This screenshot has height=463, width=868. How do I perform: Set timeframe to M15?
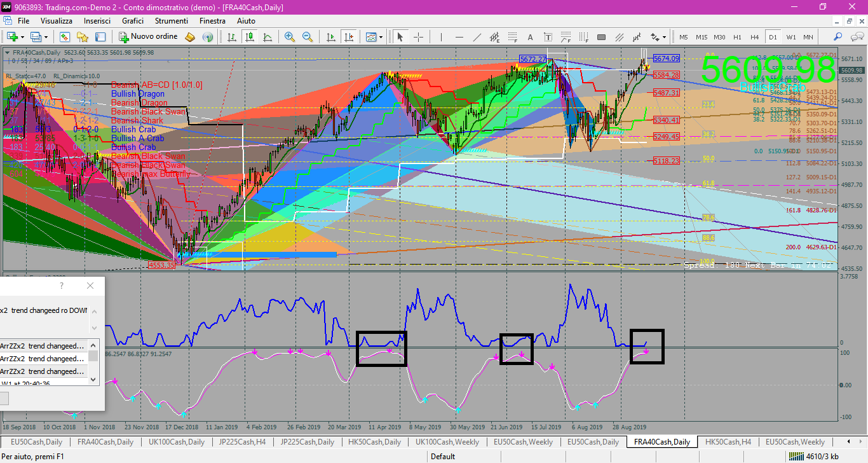[702, 37]
